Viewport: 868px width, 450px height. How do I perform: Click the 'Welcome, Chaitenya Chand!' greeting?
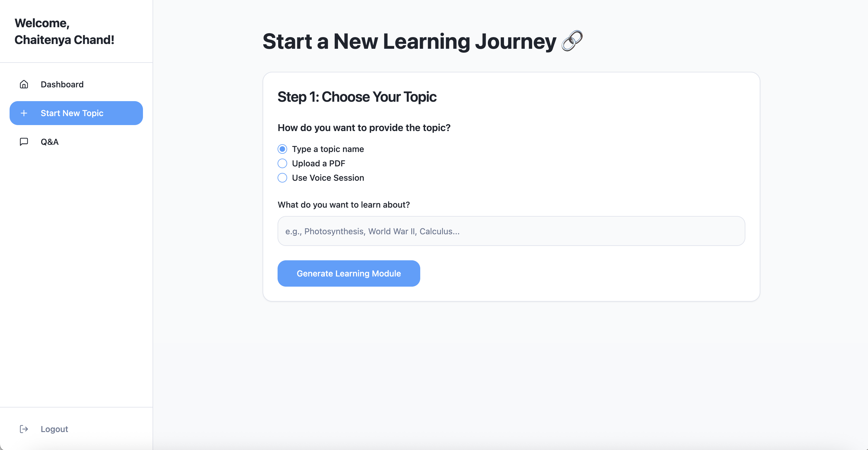point(64,31)
